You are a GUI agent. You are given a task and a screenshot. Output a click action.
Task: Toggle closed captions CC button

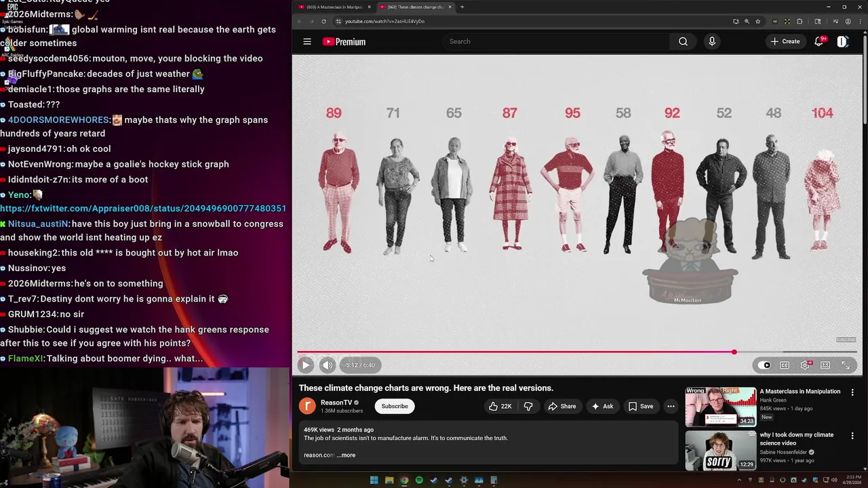785,365
